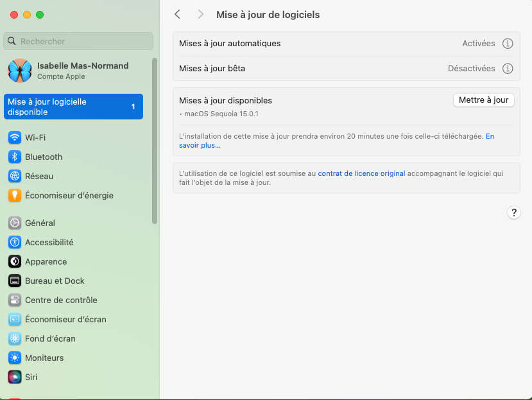This screenshot has height=400, width=532.
Task: Click the Bureau et Dock icon
Action: (15, 281)
